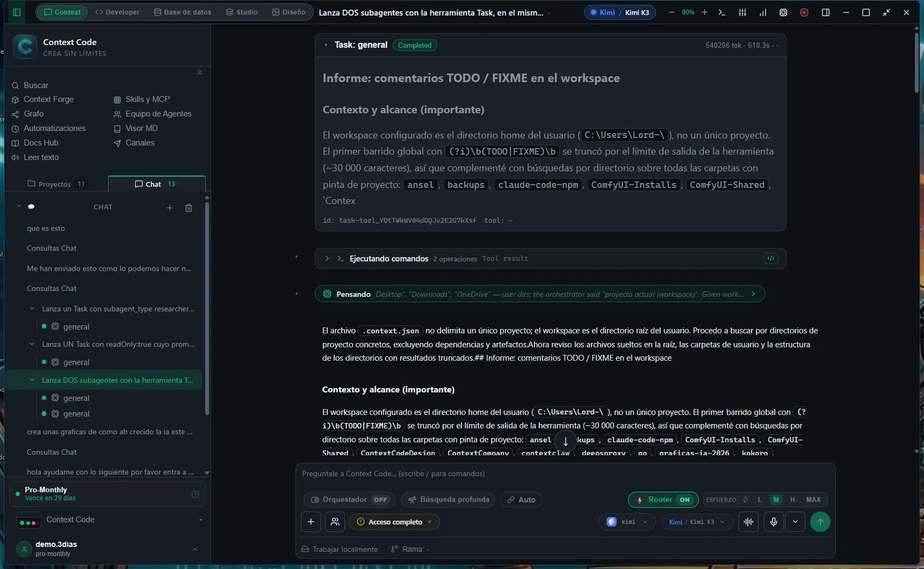
Task: Open Kimi / Kimi K3 model dropdown in composer
Action: [697, 522]
